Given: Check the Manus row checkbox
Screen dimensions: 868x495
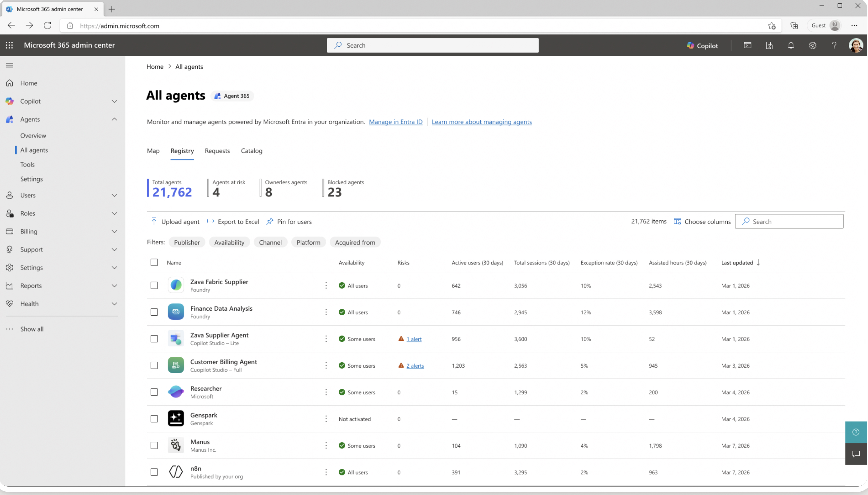Looking at the screenshot, I should pos(154,446).
